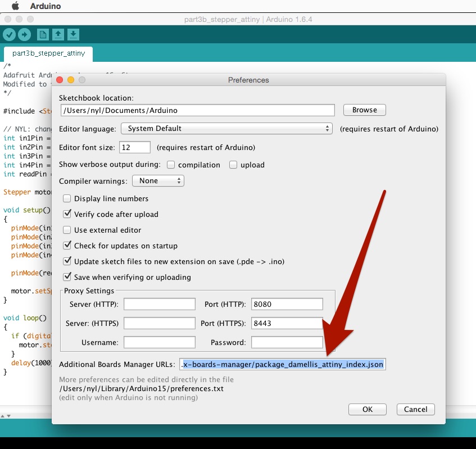Image resolution: width=476 pixels, height=449 pixels.
Task: Click the Port (HTTP) field showing 8080
Action: 287,304
